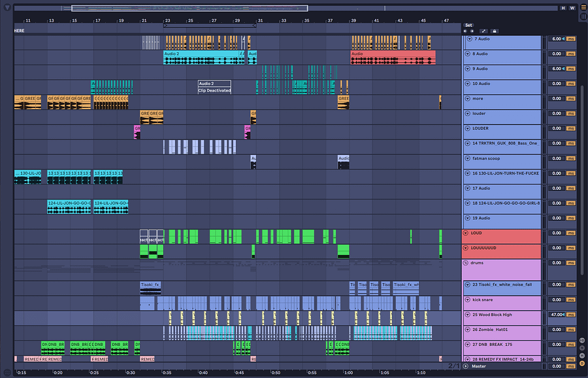Toggle the automation mode icon
This screenshot has height=378, width=588.
(483, 31)
